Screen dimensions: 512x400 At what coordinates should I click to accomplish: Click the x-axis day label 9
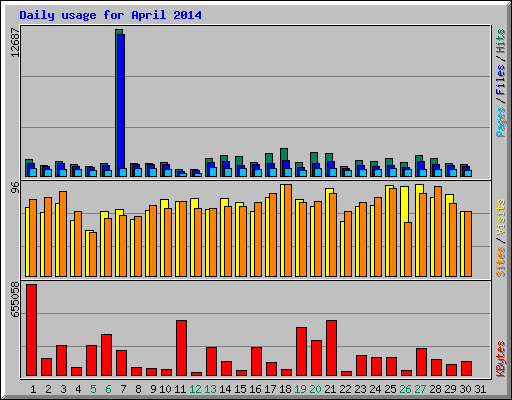pyautogui.click(x=153, y=389)
